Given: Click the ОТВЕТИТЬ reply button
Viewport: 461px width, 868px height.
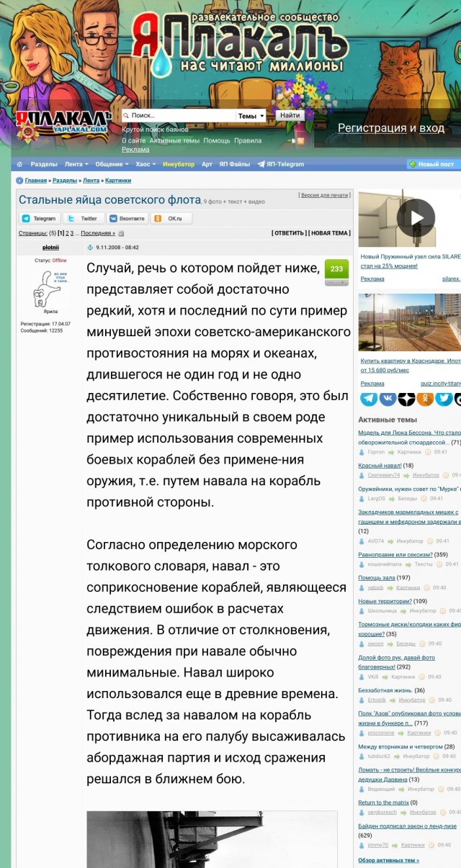Looking at the screenshot, I should [288, 233].
